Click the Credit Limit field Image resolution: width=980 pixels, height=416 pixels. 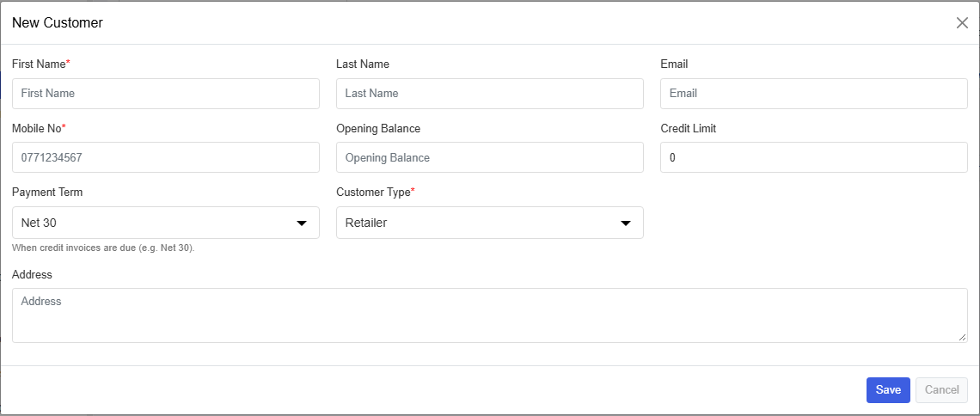(814, 157)
